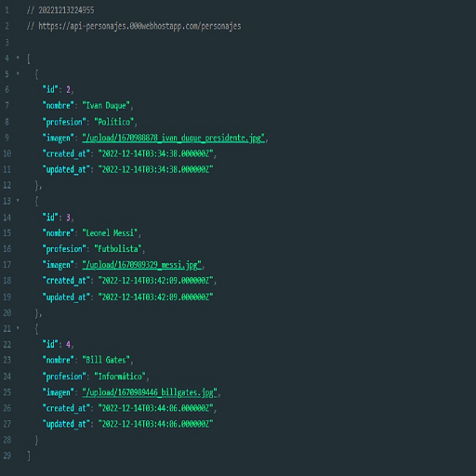This screenshot has width=476, height=476.
Task: Click the id value 3
Action: [68, 218]
